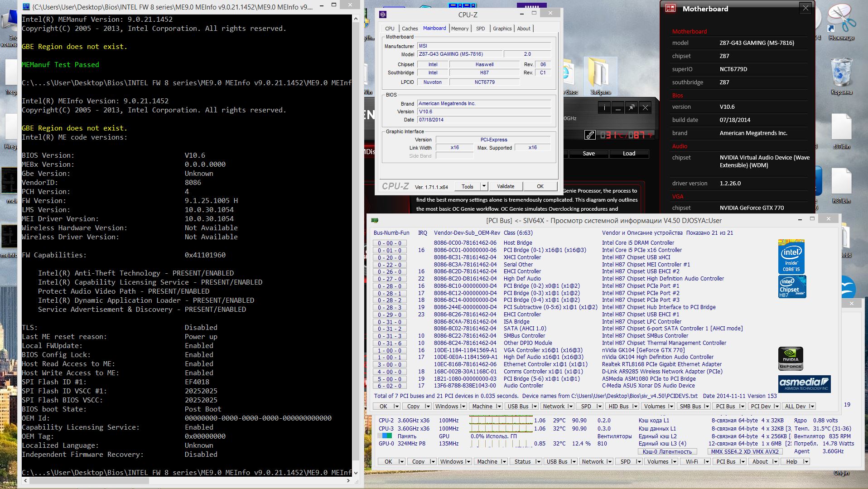Expand the ALL Dev dropdown arrow
Image resolution: width=868 pixels, height=489 pixels.
812,406
